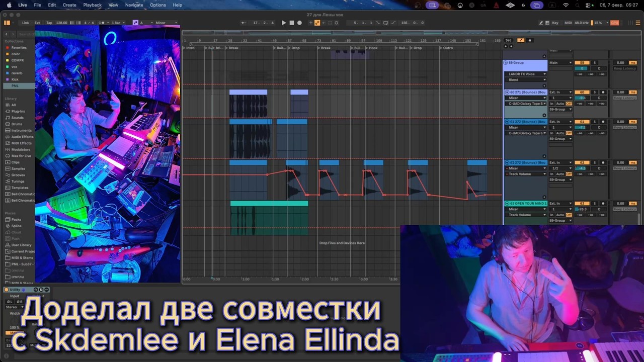
Task: Toggle the metronome button
Action: 102,23
